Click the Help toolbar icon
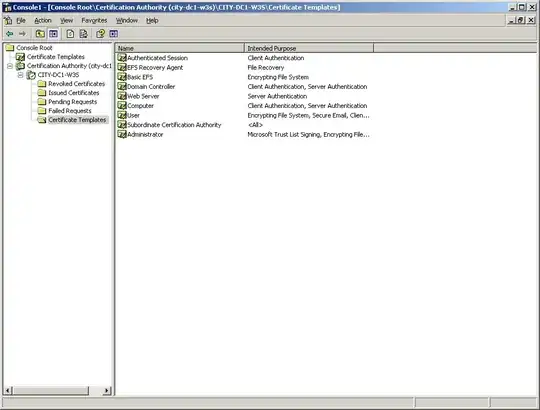The height and width of the screenshot is (410, 540). (101, 34)
